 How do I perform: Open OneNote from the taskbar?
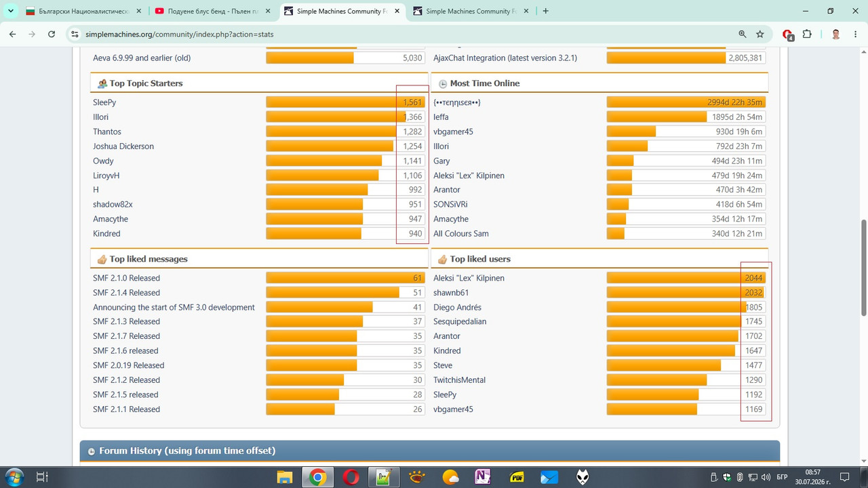pyautogui.click(x=484, y=476)
